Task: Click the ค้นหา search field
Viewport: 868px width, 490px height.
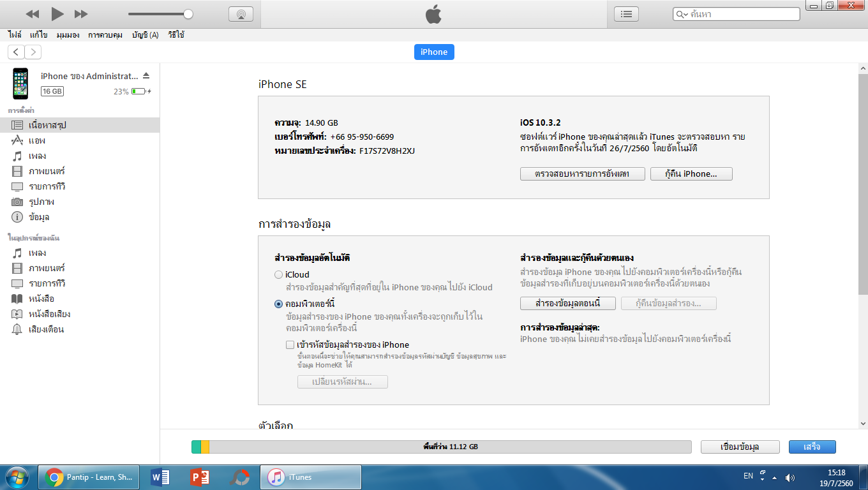Action: (x=736, y=13)
